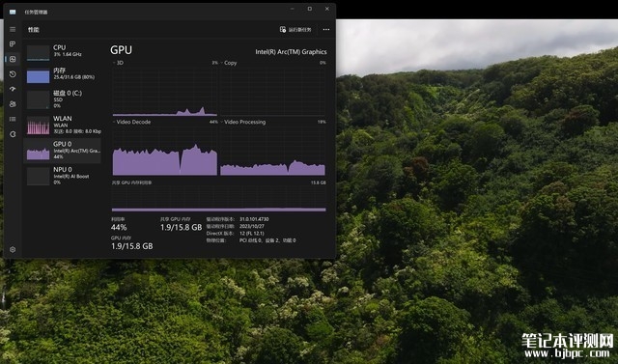
Task: Open the Video Processing engine dropdown
Action: [x=242, y=122]
